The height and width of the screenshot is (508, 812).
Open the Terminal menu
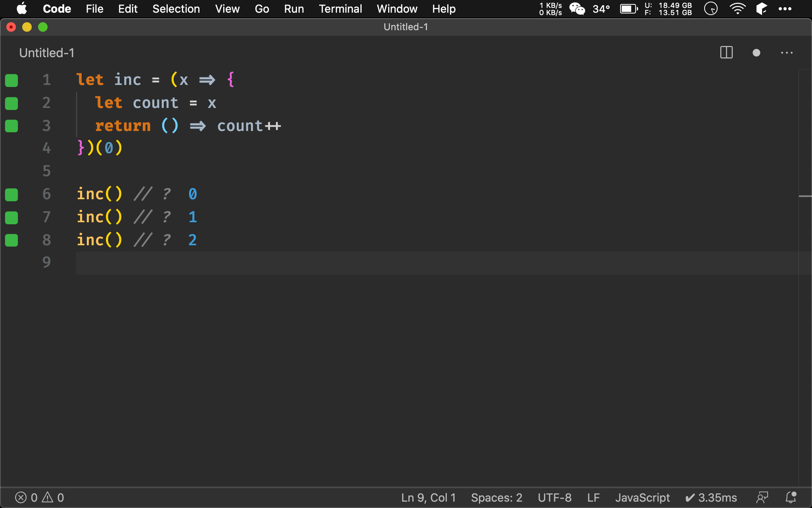(340, 9)
